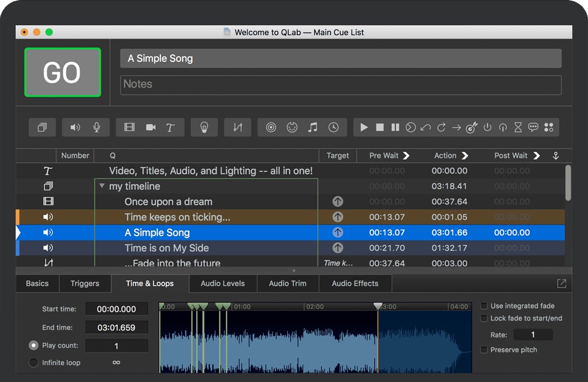Add a Light cue with the lightbulb icon
Screen dimensions: 588x382
(204, 127)
